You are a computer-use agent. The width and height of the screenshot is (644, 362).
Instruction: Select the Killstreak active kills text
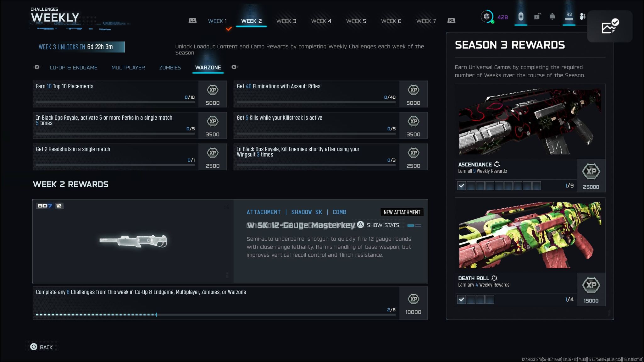click(280, 118)
